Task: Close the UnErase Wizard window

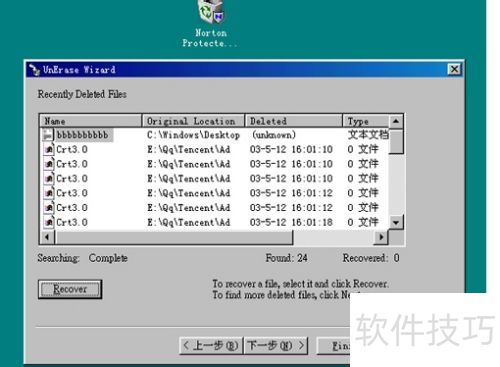Action: [x=454, y=69]
